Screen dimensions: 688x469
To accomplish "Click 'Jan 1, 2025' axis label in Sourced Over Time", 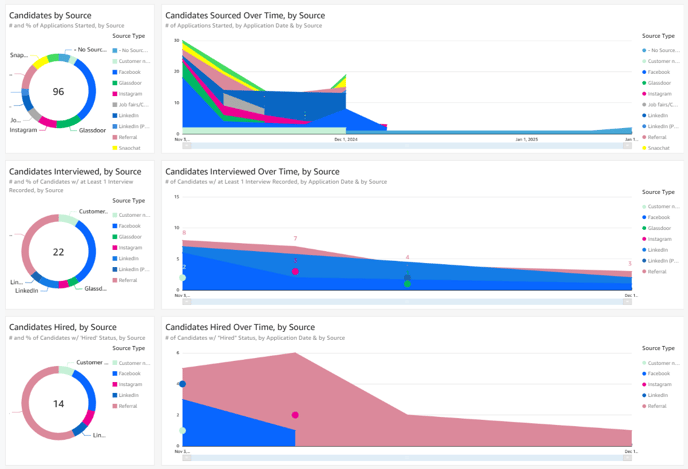I will tap(527, 140).
